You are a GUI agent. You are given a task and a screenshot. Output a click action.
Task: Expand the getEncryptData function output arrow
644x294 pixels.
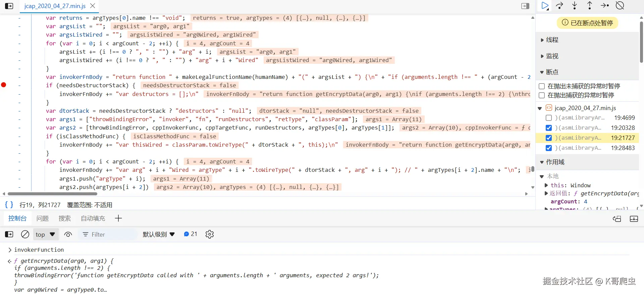point(9,261)
